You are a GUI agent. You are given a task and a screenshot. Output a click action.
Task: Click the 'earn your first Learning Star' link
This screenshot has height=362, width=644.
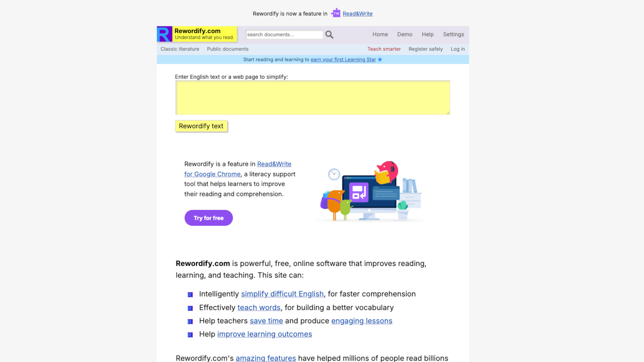(343, 59)
